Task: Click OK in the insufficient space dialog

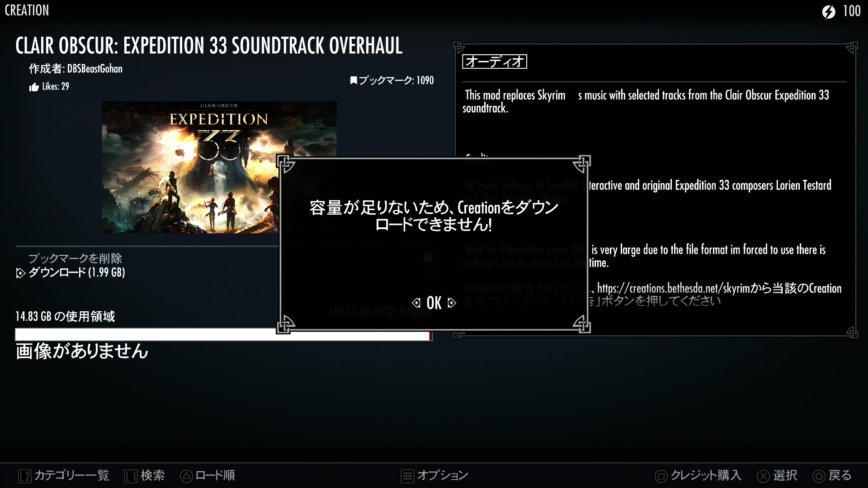Action: click(434, 303)
